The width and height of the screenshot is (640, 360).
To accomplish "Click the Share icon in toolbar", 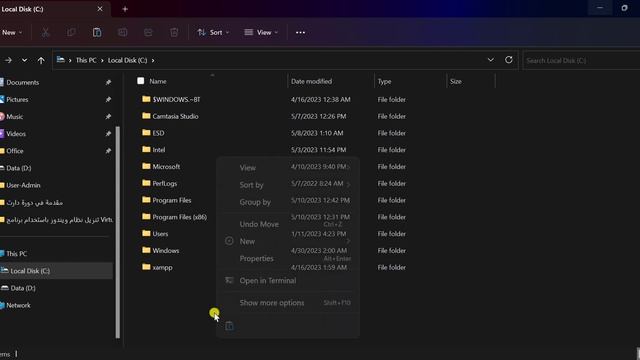I will click(148, 33).
